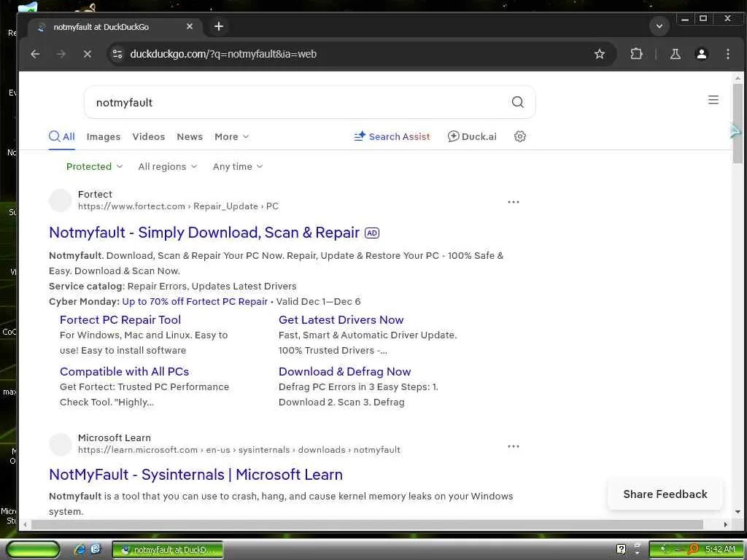
Task: Switch to the Videos tab
Action: [x=149, y=136]
